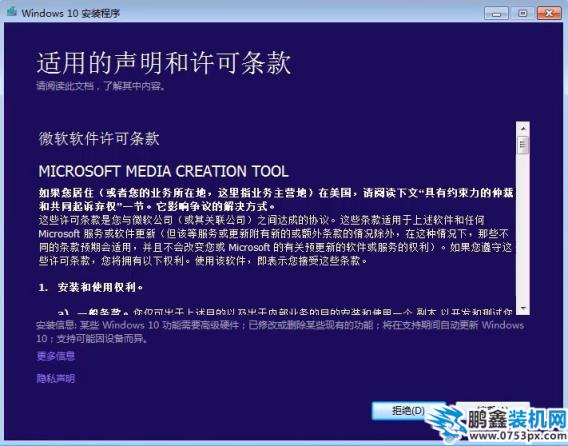Click the scrollbar down arrow in license text
The height and width of the screenshot is (446, 568).
523,308
